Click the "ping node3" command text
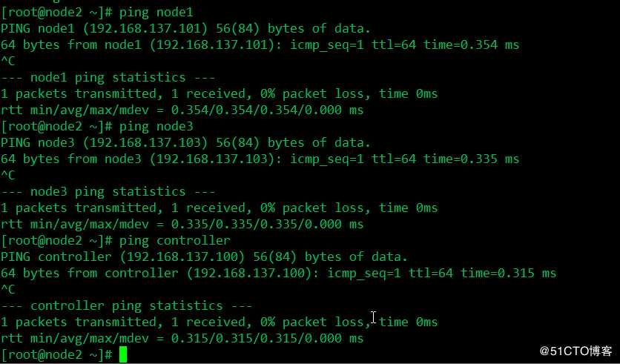 [x=156, y=127]
